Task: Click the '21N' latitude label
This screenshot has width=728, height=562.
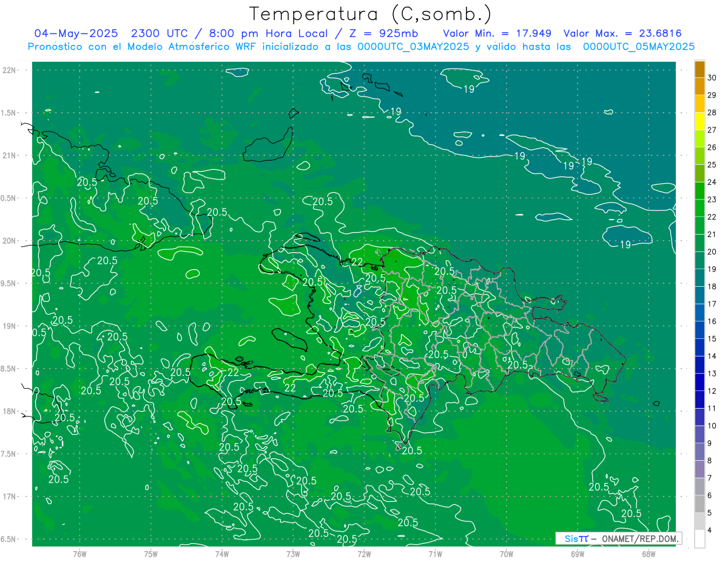Action: (9, 155)
